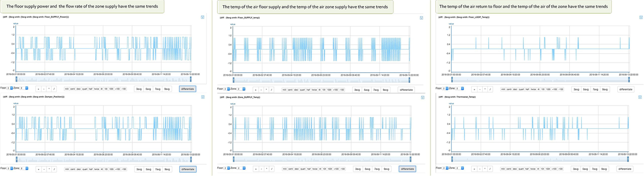Click corner icon of Damper_Position chart
Image resolution: width=644 pixels, height=177 pixels.
[x=203, y=97]
